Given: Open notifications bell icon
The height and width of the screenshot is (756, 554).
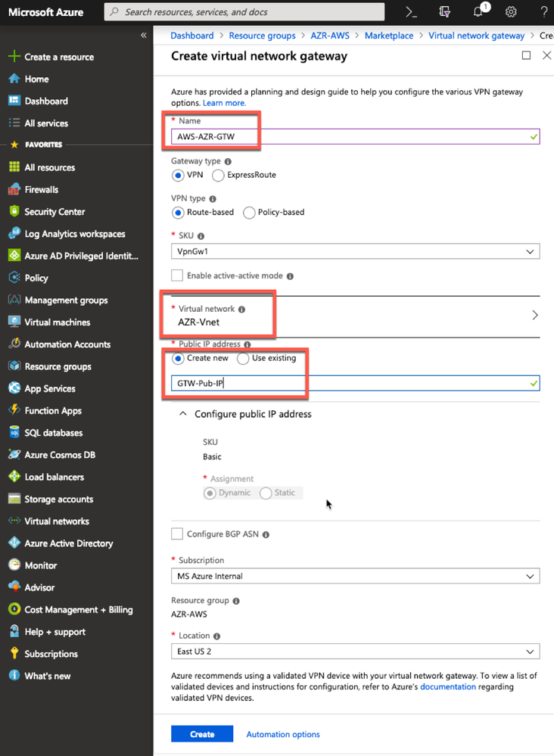Looking at the screenshot, I should [479, 11].
